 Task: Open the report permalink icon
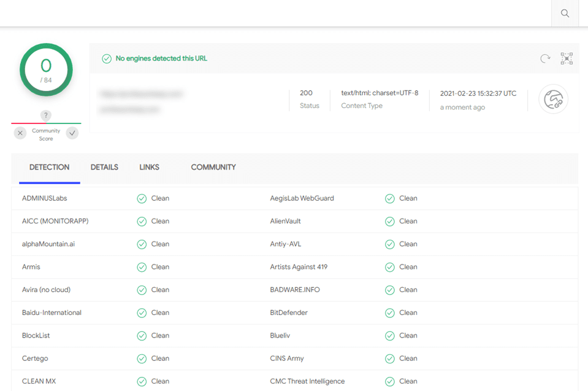(566, 58)
